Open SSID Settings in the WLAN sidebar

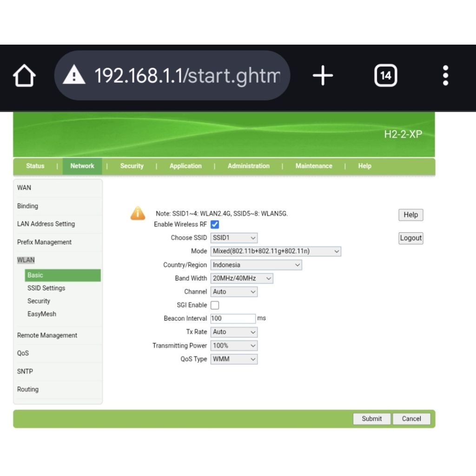(46, 288)
